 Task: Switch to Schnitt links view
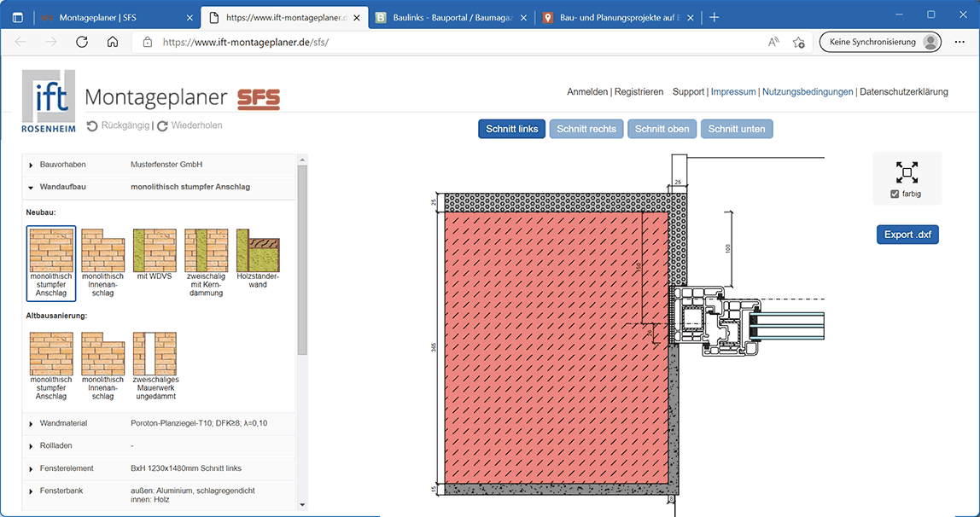[x=512, y=130]
